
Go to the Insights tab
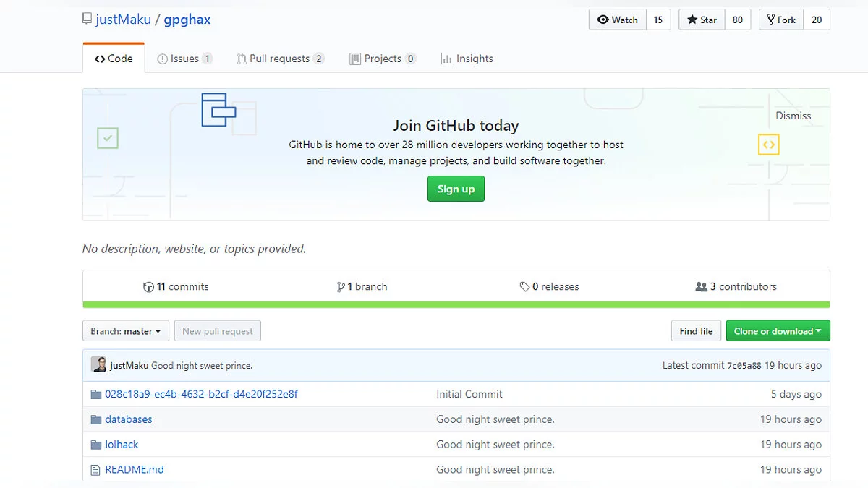[x=467, y=59]
